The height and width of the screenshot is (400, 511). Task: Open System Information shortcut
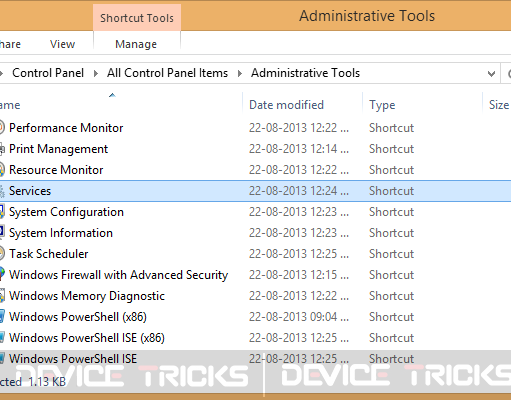click(x=61, y=233)
